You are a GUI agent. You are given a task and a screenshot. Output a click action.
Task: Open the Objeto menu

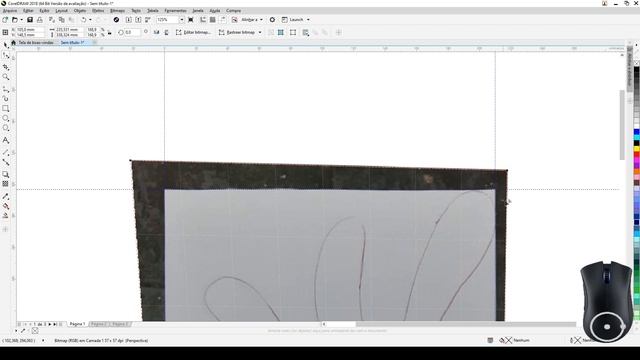[80, 11]
